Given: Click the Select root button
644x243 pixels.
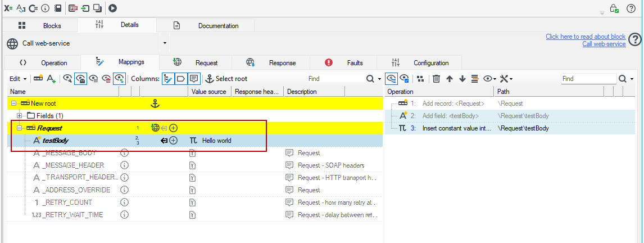Looking at the screenshot, I should 226,79.
